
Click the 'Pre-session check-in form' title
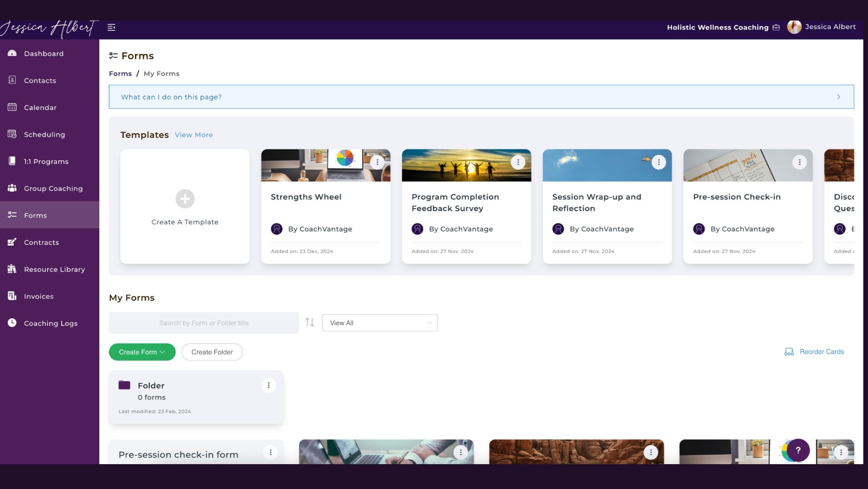(x=178, y=455)
